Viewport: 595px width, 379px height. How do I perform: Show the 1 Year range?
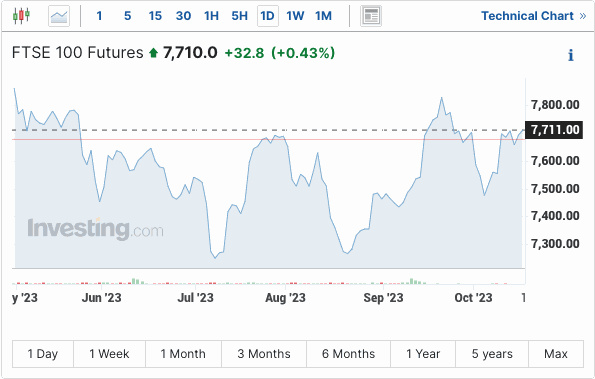pos(423,354)
